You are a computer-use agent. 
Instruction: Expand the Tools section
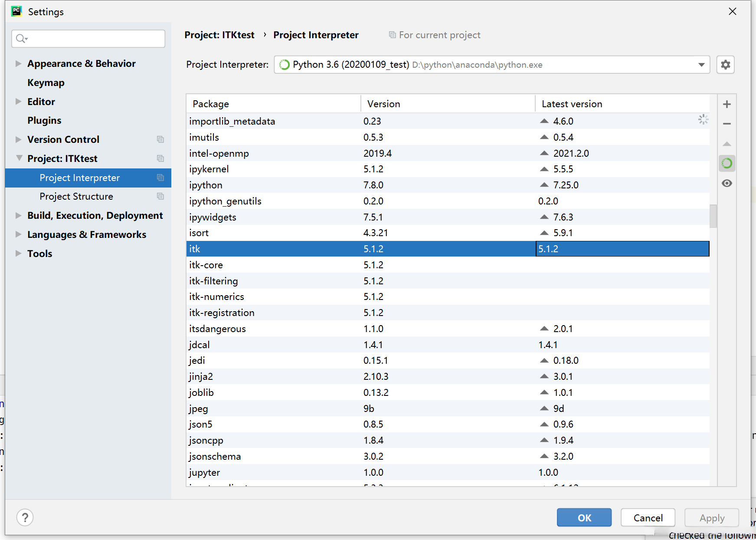tap(18, 254)
